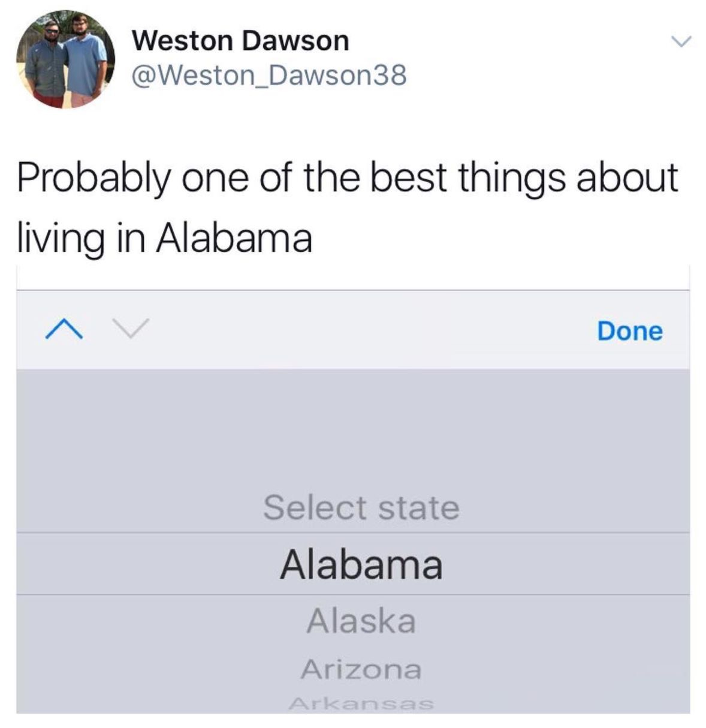Click the divider line above the Alabama row
Screen dimensions: 706x728
(353, 533)
